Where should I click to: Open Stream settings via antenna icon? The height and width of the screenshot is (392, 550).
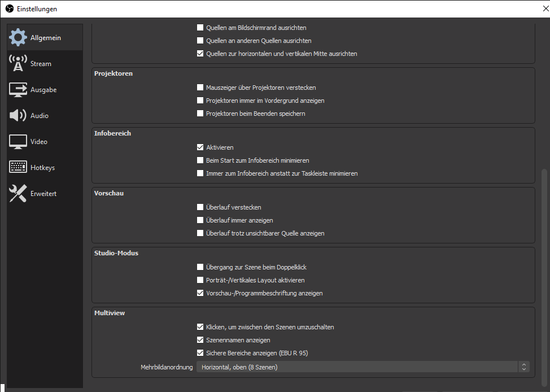tap(18, 64)
